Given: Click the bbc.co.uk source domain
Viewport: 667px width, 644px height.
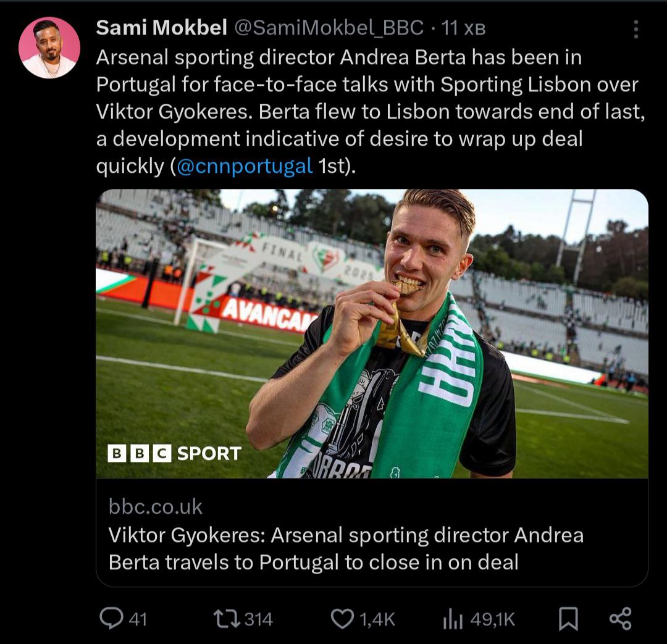Looking at the screenshot, I should tap(156, 507).
